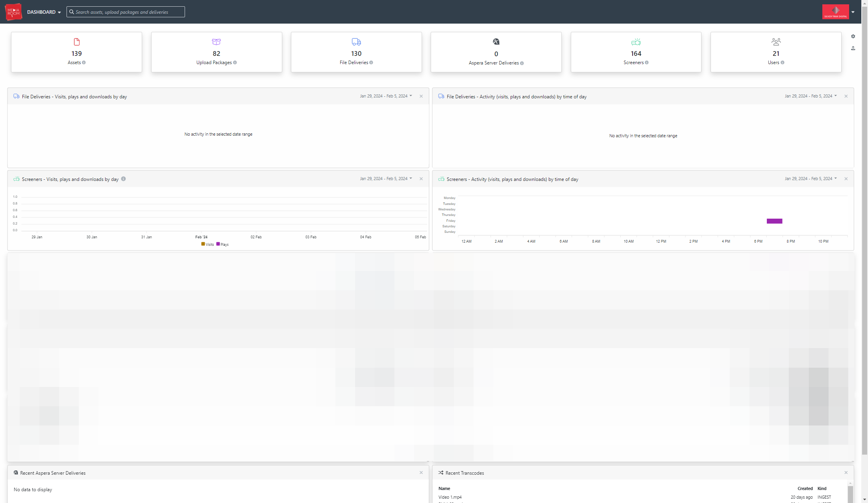Show info for Upload Packages count

tap(235, 63)
